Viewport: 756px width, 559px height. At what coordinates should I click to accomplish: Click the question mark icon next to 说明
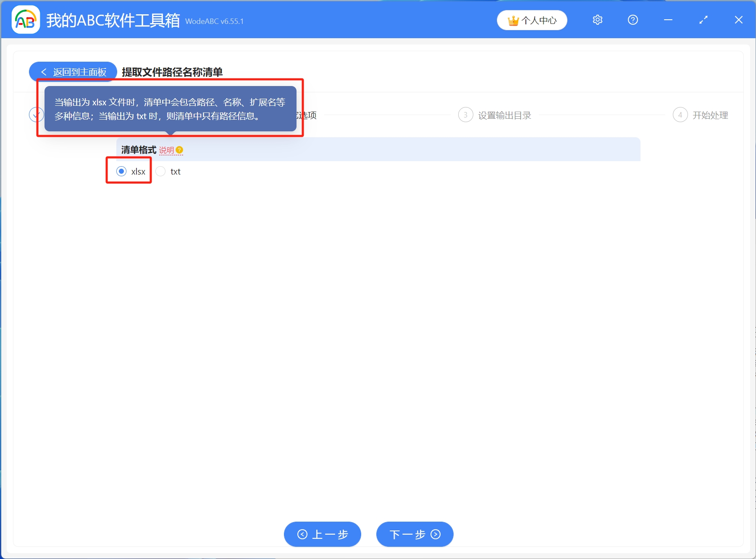click(x=179, y=149)
